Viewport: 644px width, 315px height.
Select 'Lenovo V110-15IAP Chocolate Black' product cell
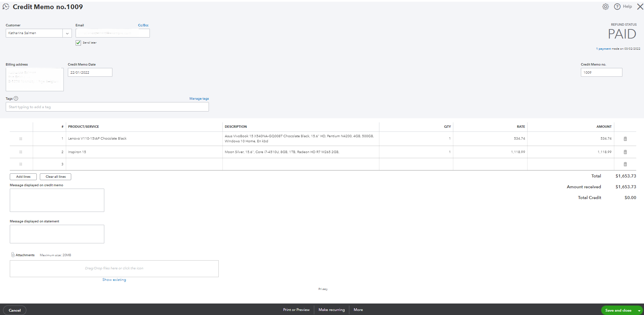click(144, 139)
